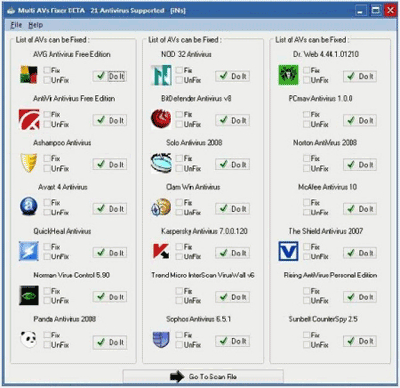
Task: Maximize the Multi AVs Fixer window
Action: [376, 11]
